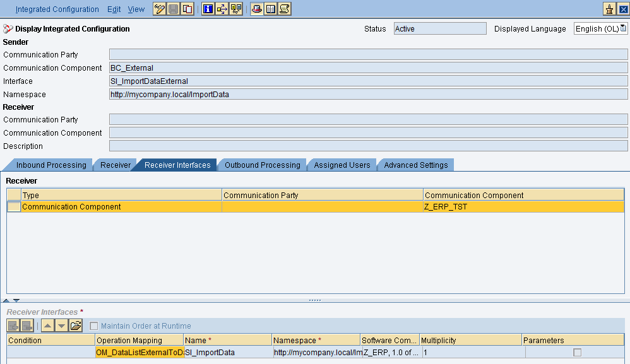The height and width of the screenshot is (364, 630).
Task: Switch to Inbound Processing tab
Action: pyautogui.click(x=51, y=165)
